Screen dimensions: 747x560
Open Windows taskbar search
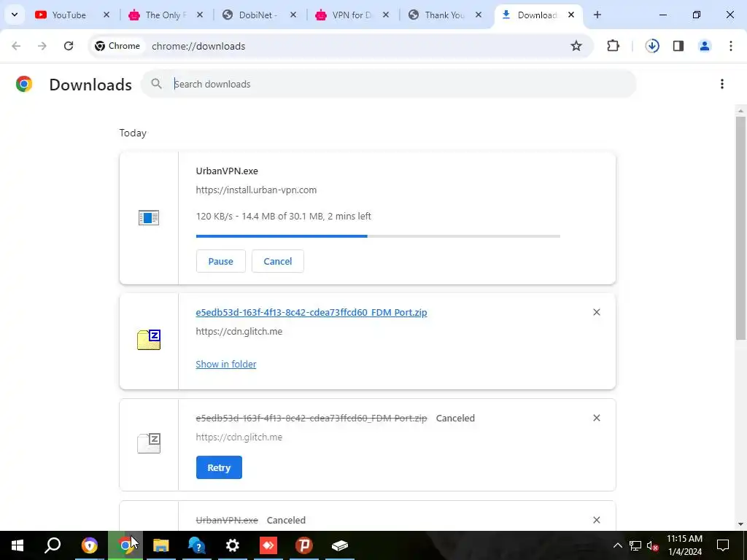pos(53,545)
